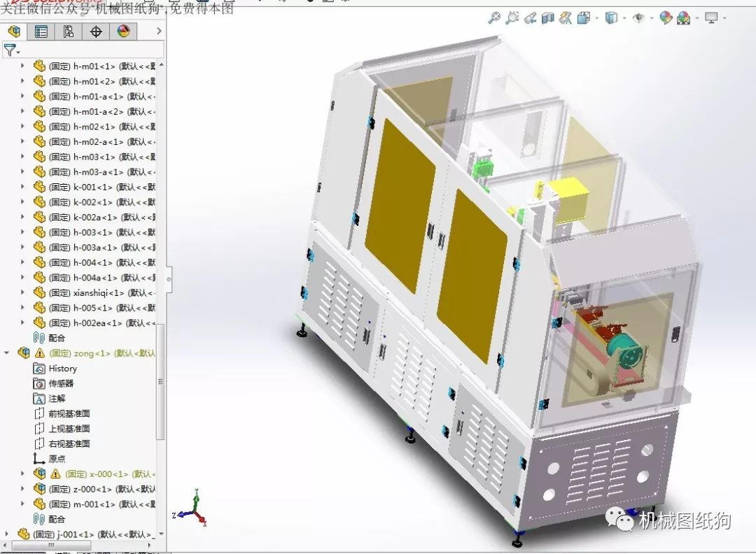Open the View Settings dropdown arrow

point(724,19)
